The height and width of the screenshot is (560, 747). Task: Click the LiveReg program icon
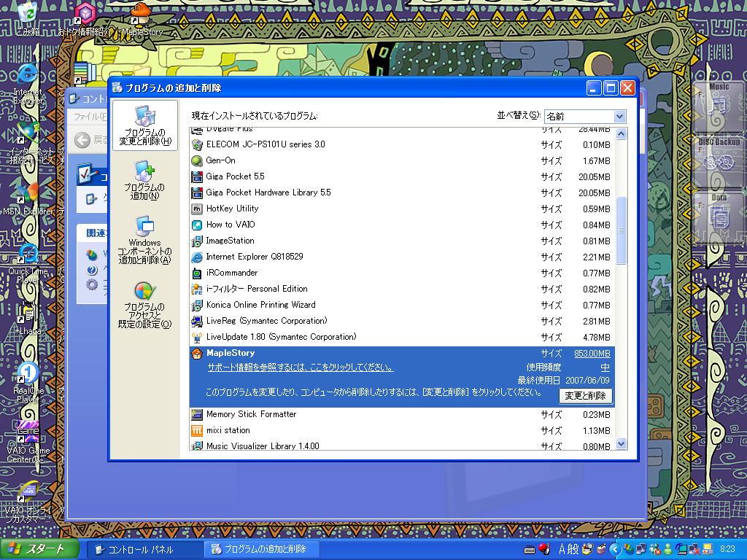[x=197, y=322]
